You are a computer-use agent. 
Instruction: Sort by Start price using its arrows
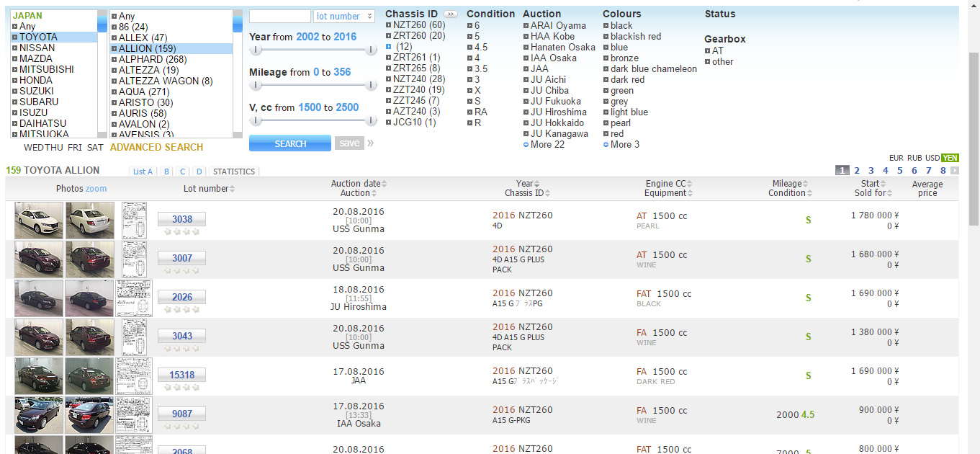(884, 184)
